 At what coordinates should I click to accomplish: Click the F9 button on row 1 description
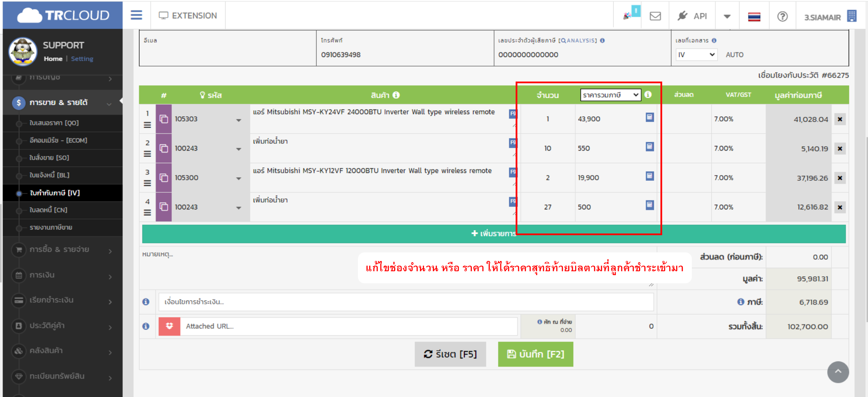pos(513,114)
